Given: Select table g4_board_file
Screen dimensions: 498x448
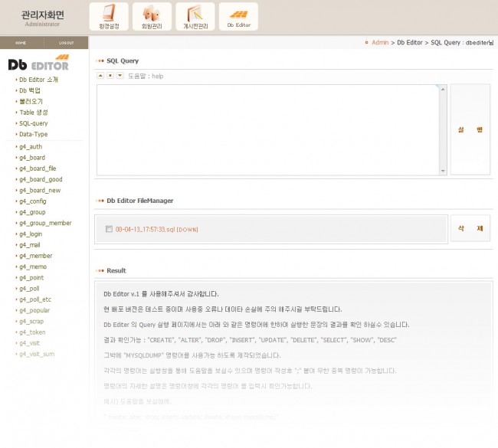Looking at the screenshot, I should coord(38,168).
